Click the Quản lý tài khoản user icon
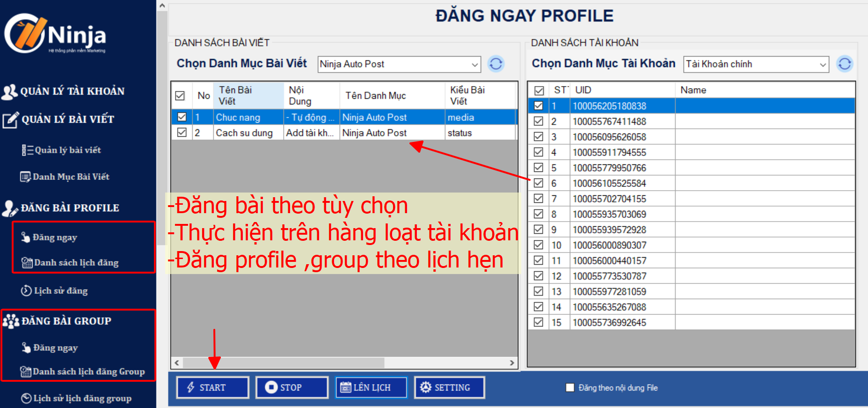 click(9, 91)
